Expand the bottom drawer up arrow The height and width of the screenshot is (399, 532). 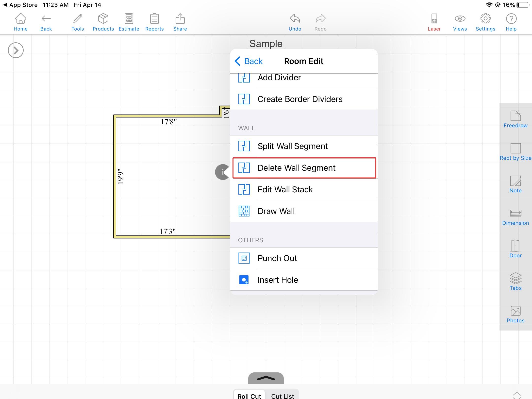[266, 378]
